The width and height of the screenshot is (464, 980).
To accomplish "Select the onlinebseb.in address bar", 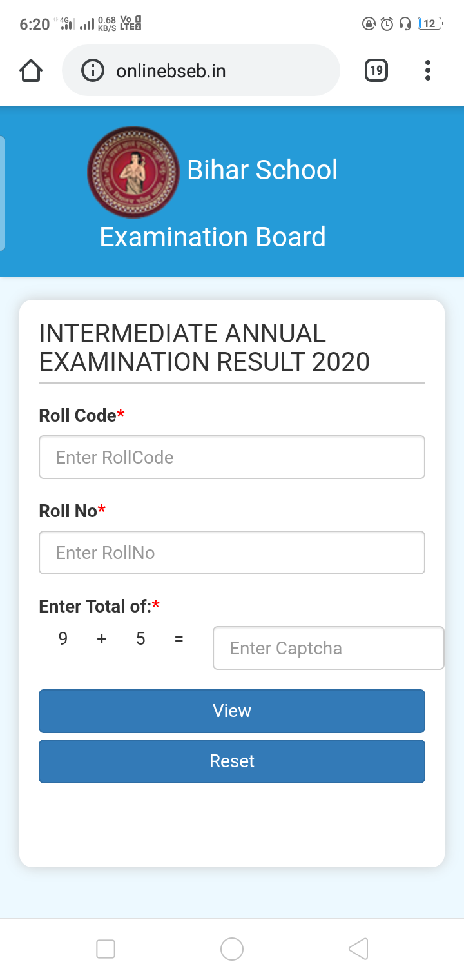I will 200,70.
